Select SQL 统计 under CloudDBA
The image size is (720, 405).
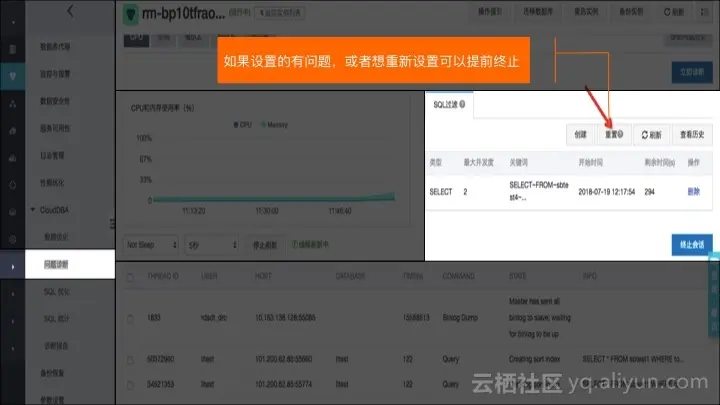pos(56,318)
